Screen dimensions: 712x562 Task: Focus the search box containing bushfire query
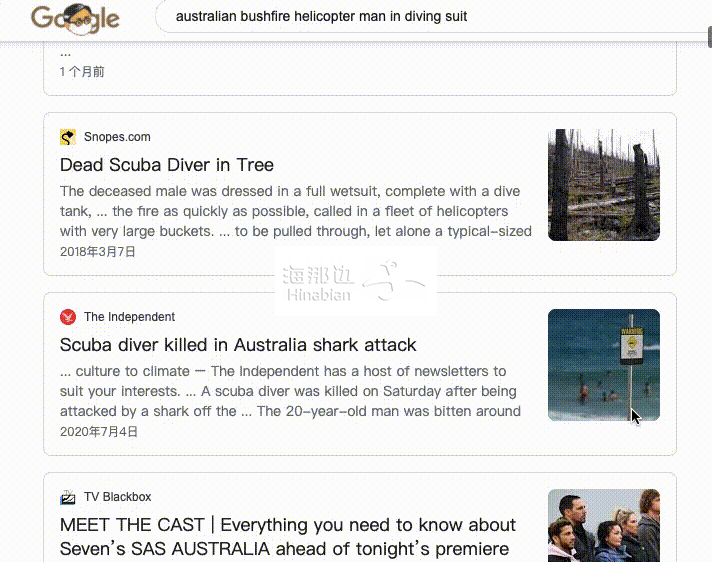pyautogui.click(x=434, y=17)
